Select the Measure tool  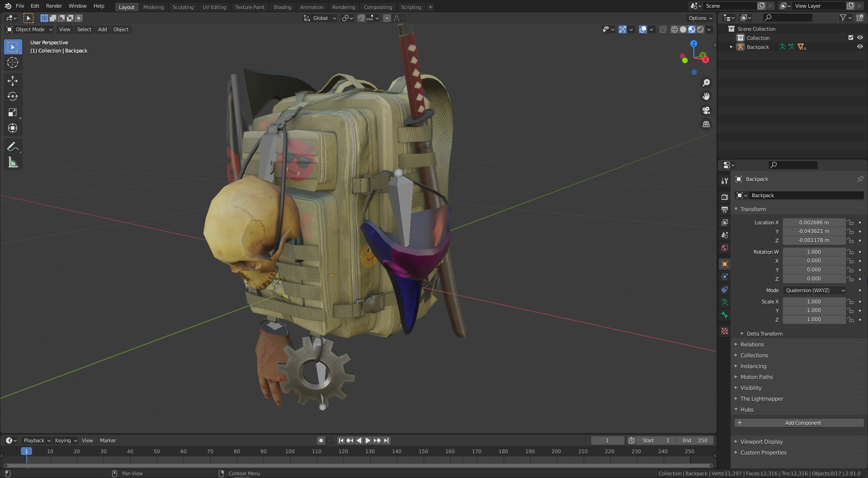(13, 162)
